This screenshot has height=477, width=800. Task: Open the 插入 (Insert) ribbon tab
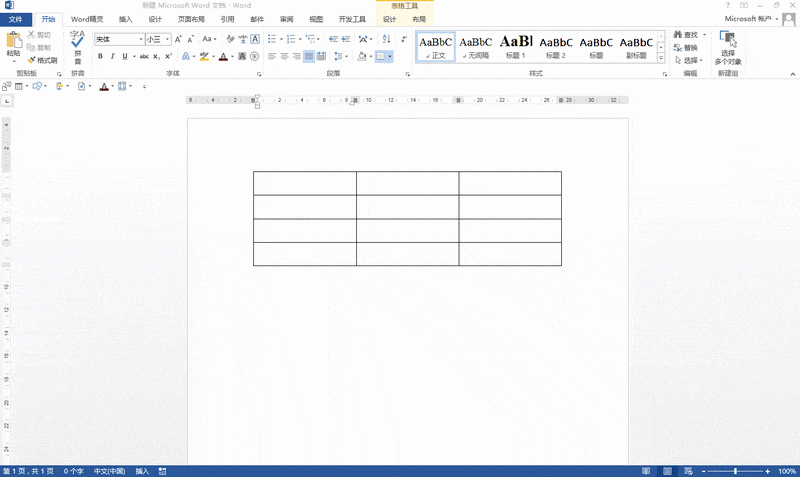click(x=125, y=19)
